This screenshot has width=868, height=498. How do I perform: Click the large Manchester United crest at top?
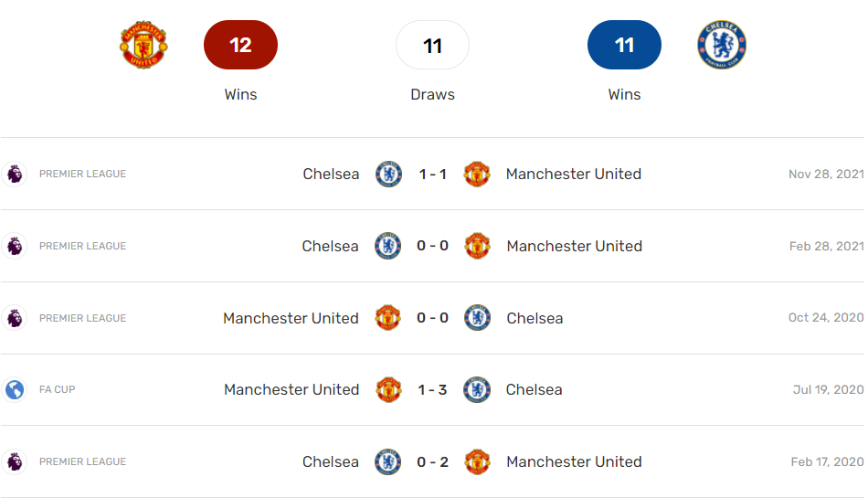click(143, 46)
